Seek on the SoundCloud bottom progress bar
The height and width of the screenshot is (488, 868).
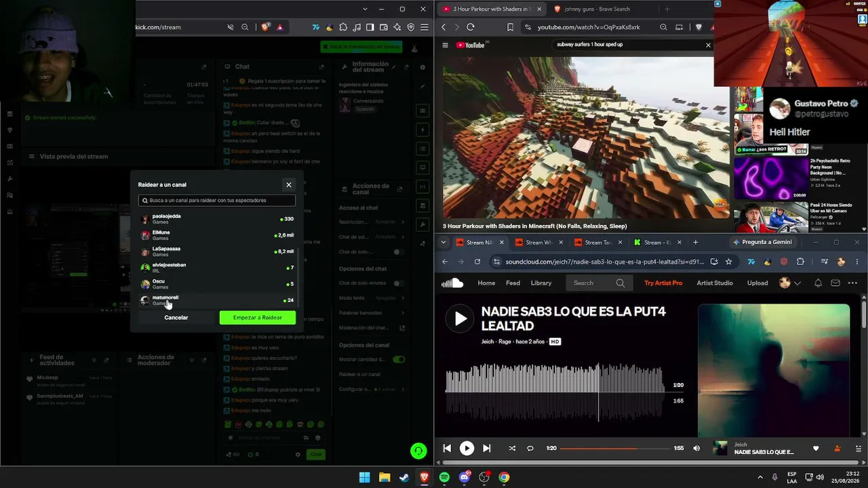[616, 448]
